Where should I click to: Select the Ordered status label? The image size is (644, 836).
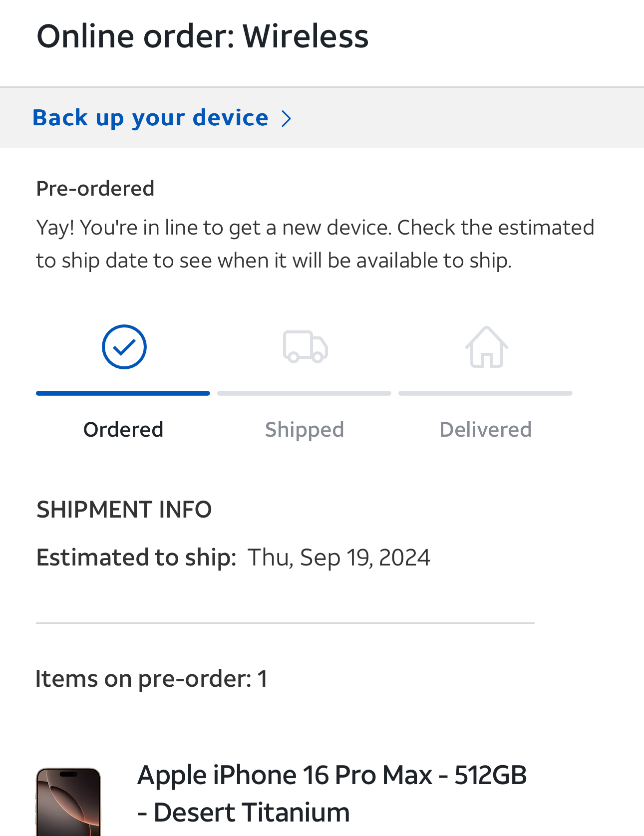(123, 429)
